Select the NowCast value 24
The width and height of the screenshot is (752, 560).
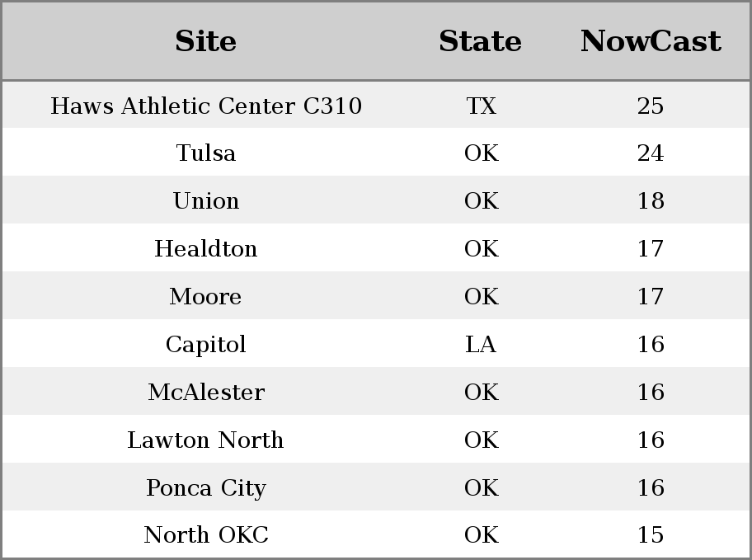click(651, 153)
